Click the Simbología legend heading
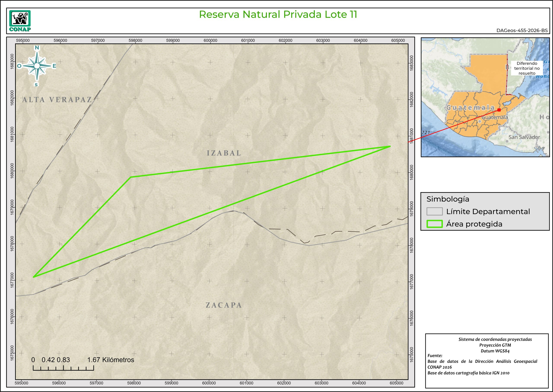Image resolution: width=553 pixels, height=392 pixels. (x=448, y=199)
